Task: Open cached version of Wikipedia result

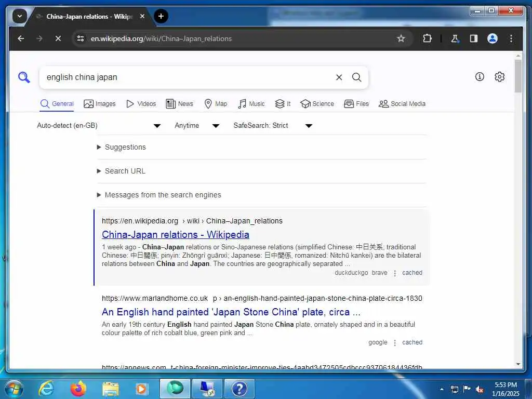Action: pos(412,273)
